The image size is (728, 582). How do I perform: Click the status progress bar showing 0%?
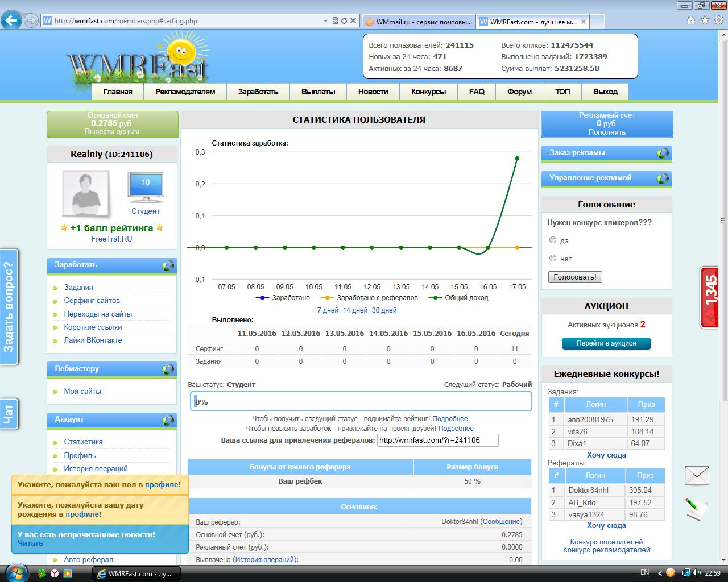361,401
